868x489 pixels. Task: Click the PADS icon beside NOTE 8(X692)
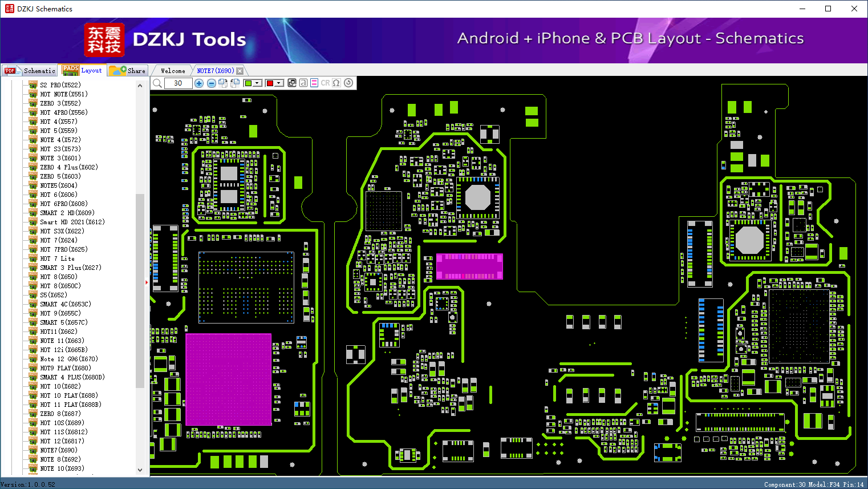click(33, 459)
